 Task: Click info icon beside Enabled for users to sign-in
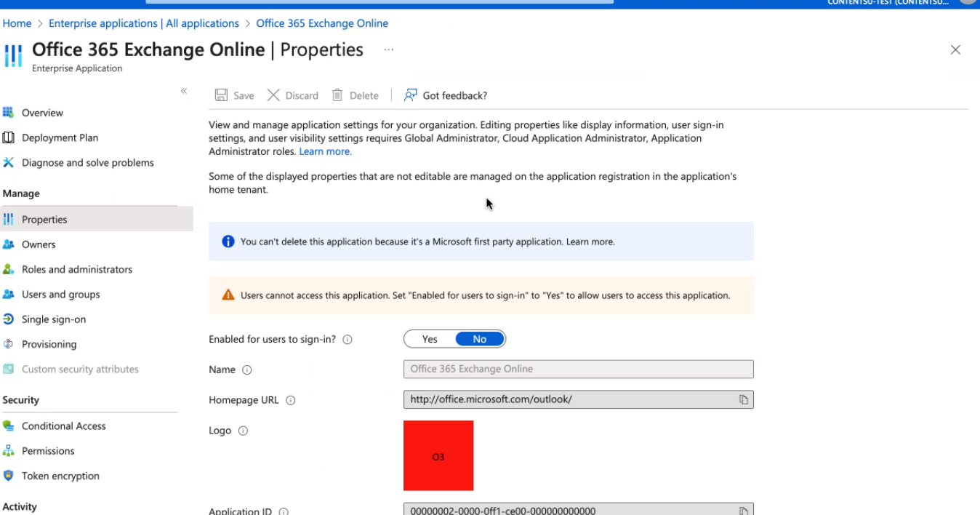click(348, 340)
